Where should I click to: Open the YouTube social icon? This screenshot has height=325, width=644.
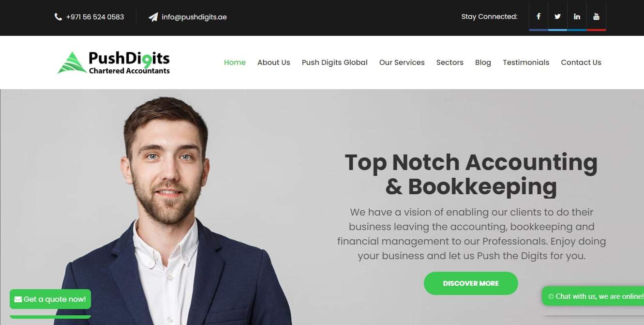[x=596, y=16]
